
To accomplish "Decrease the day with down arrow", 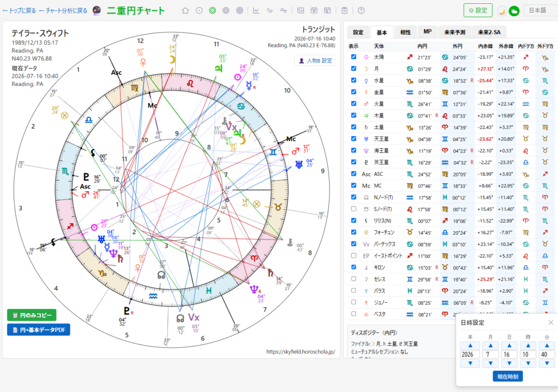I will 510,363.
